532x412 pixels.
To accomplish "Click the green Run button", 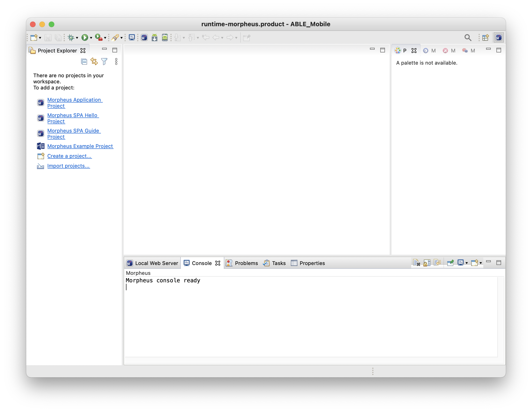I will coord(85,37).
